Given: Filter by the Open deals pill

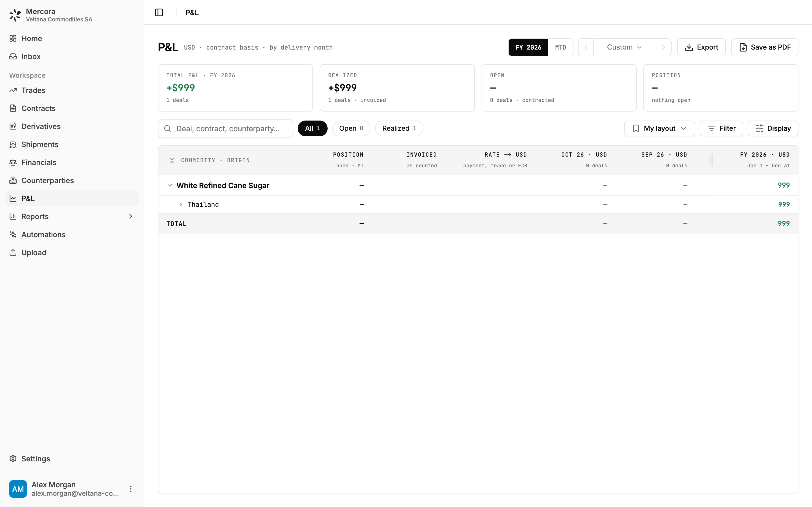Looking at the screenshot, I should (351, 128).
